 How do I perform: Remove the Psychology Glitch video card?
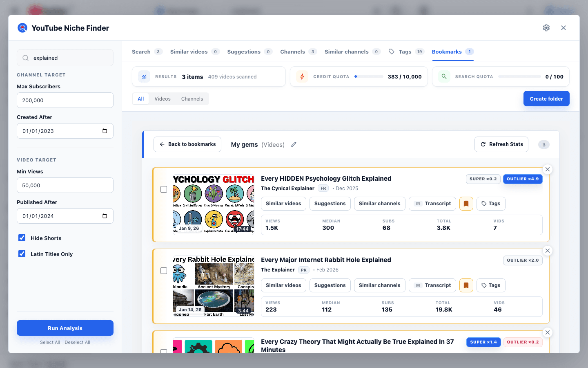548,169
